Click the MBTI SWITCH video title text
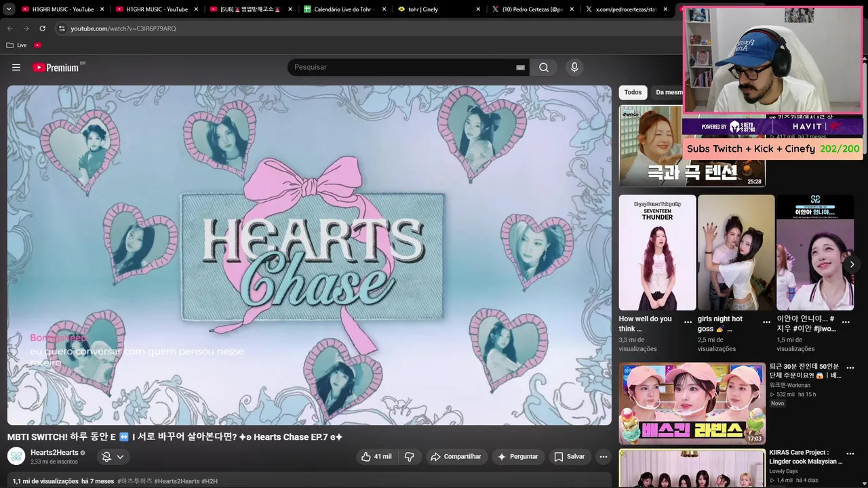The width and height of the screenshot is (868, 488). pyautogui.click(x=175, y=437)
